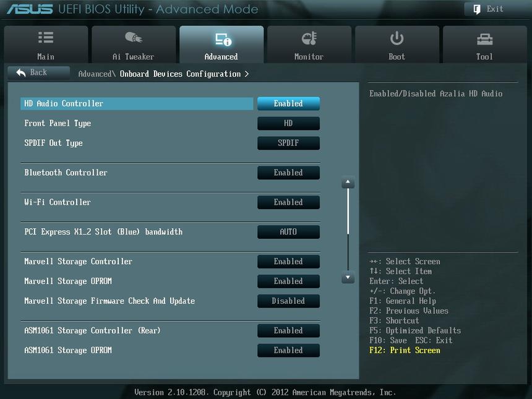Click the Advanced info icon
The width and height of the screenshot is (532, 399).
tap(221, 38)
